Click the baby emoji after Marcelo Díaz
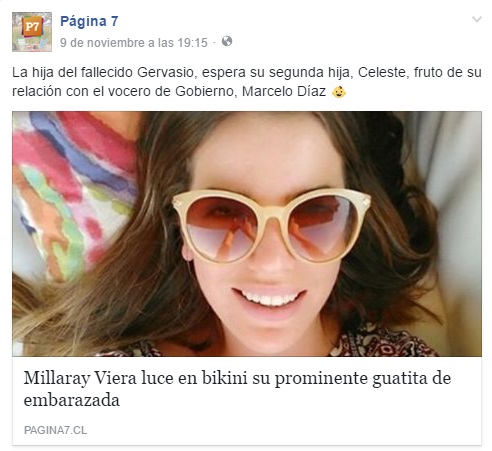The image size is (492, 451). point(339,91)
